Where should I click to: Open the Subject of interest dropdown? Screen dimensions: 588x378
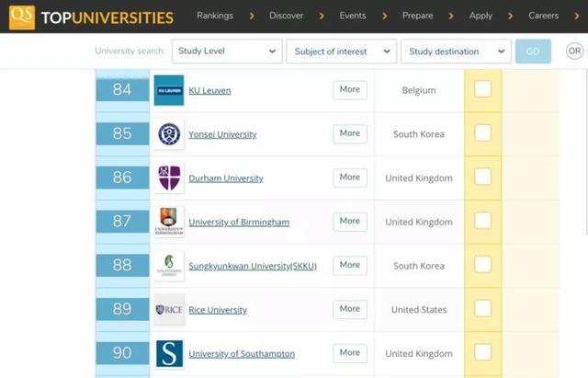pyautogui.click(x=341, y=52)
